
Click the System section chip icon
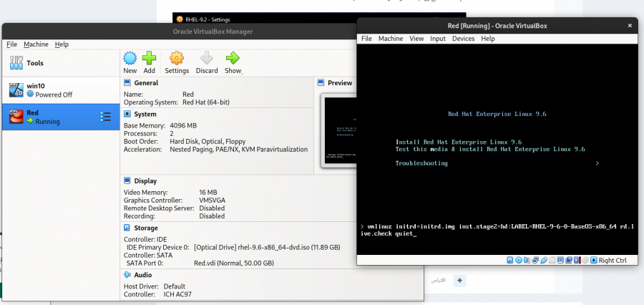(x=127, y=114)
